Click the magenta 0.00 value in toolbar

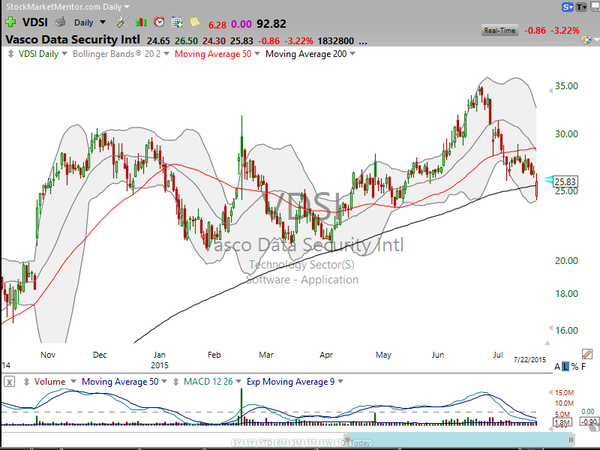coord(241,24)
